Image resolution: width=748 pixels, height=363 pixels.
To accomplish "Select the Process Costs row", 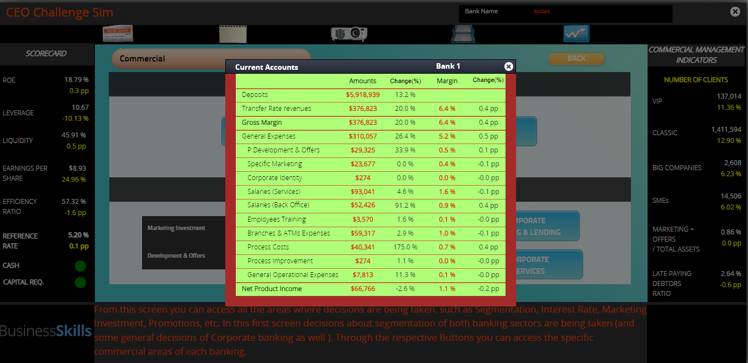I will (x=371, y=248).
